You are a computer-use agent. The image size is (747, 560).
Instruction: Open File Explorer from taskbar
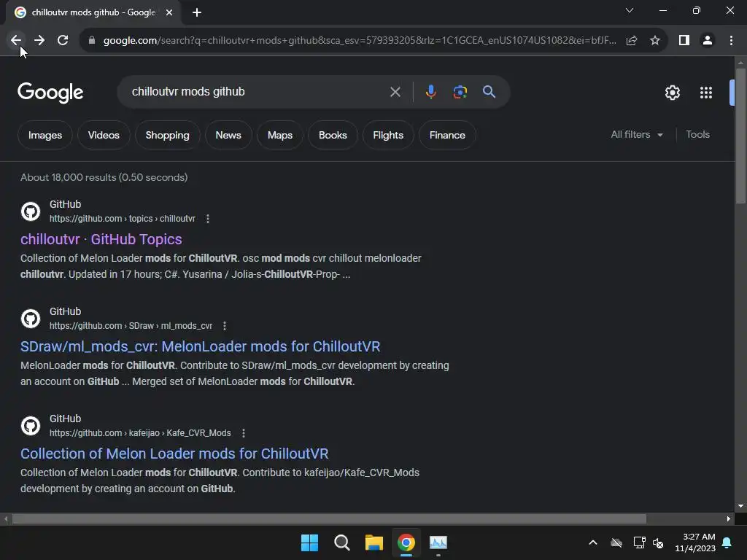pyautogui.click(x=374, y=542)
